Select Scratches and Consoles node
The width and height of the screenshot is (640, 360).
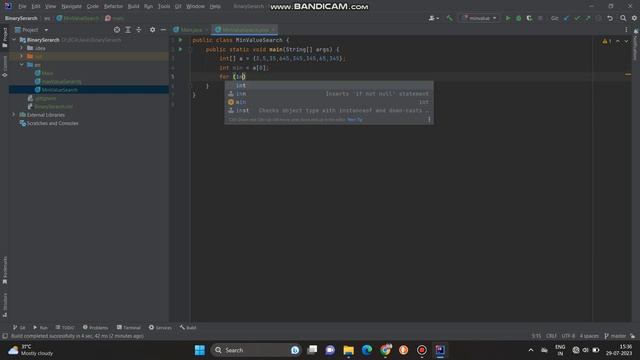(52, 123)
